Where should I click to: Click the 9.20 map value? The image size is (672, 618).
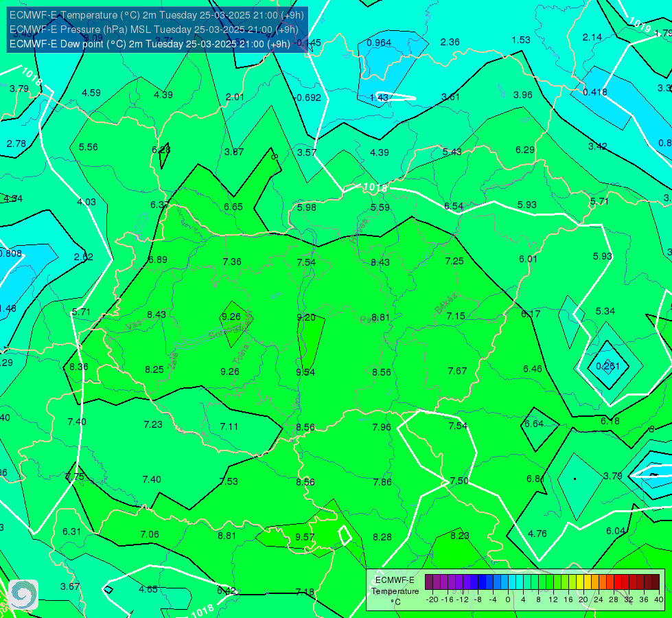306,317
